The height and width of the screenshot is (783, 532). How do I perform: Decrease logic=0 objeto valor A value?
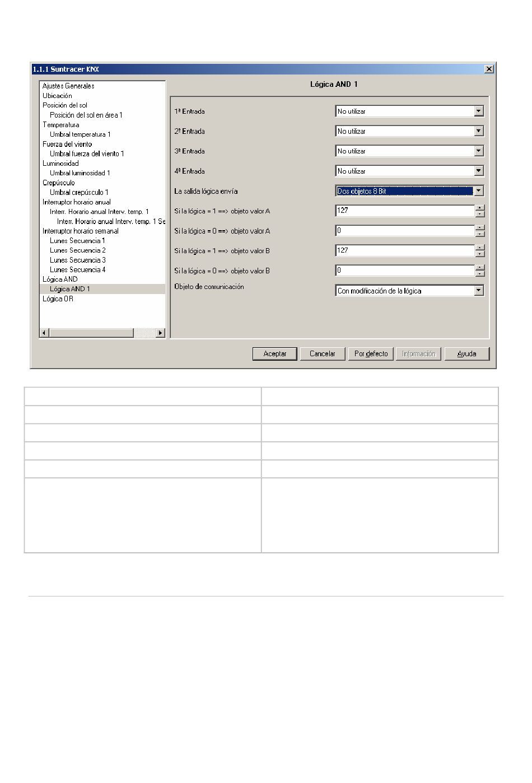(x=480, y=234)
